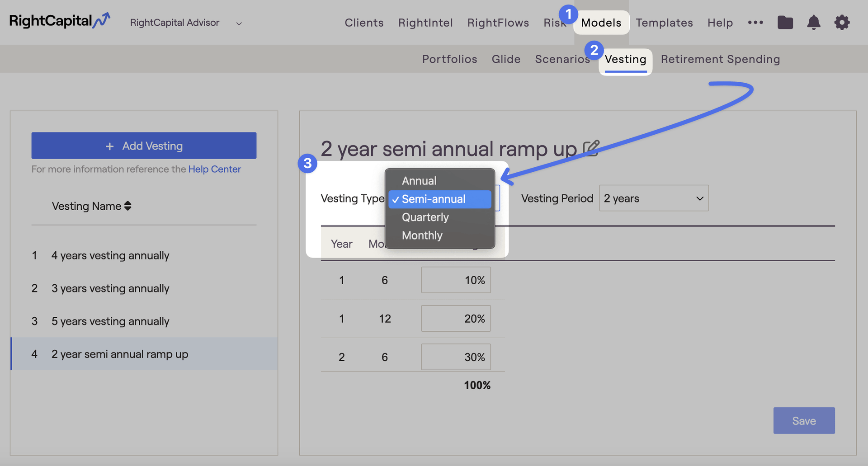Choose Semi-annual vesting type option

pyautogui.click(x=439, y=199)
